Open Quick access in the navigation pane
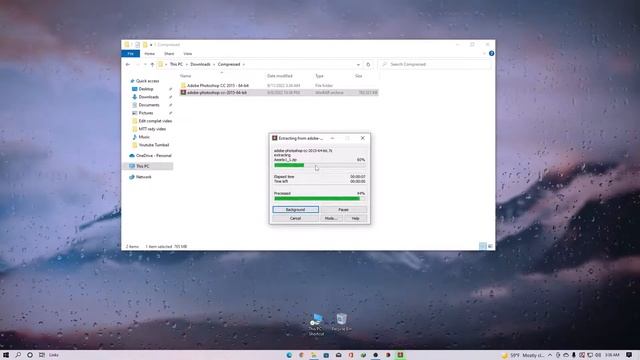Viewport: 640px width, 360px height. tap(147, 81)
